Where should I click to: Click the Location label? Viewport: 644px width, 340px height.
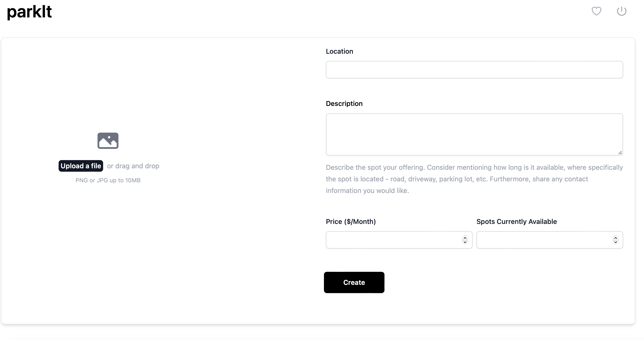pos(339,52)
